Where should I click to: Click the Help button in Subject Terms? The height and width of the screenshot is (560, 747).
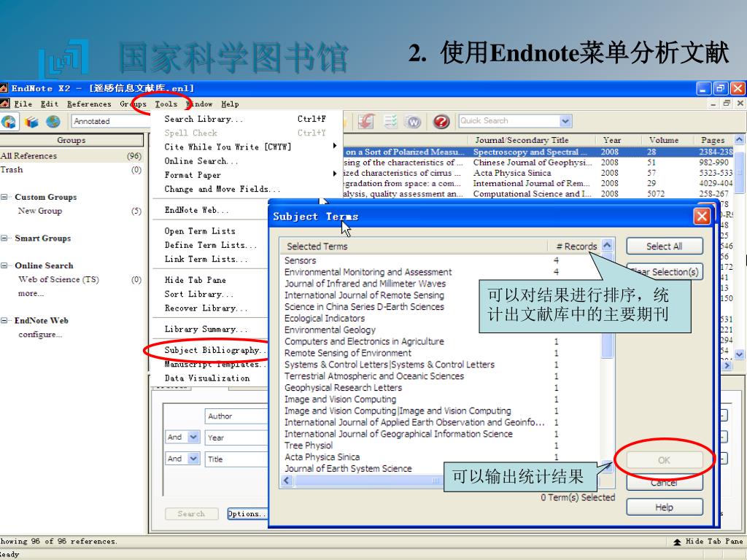tap(664, 507)
